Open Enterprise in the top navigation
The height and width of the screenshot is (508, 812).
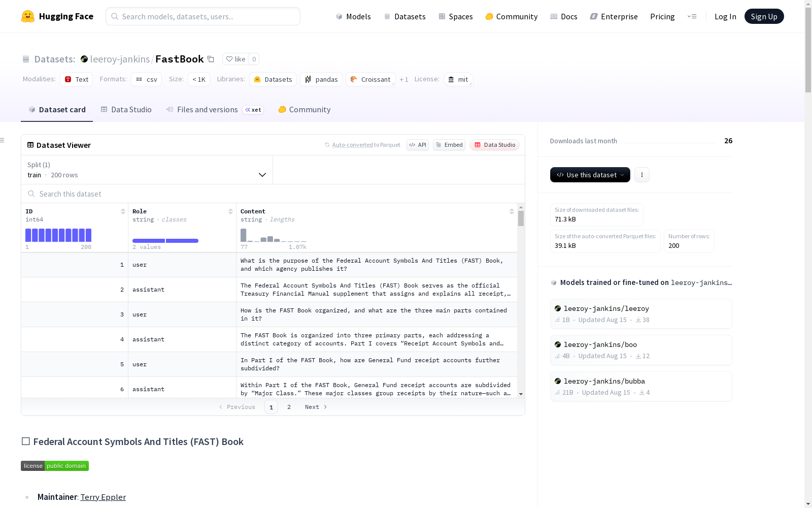pos(614,16)
